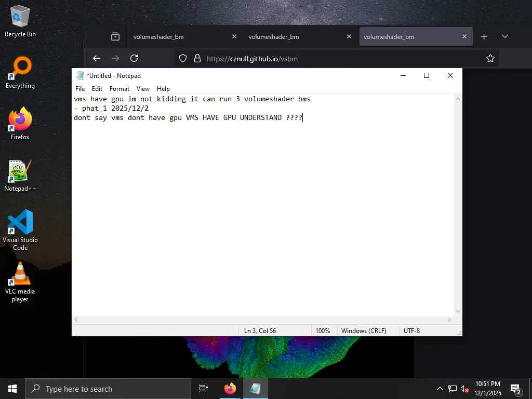
Task: Click 'UTF-8' encoding in status bar
Action: point(411,330)
